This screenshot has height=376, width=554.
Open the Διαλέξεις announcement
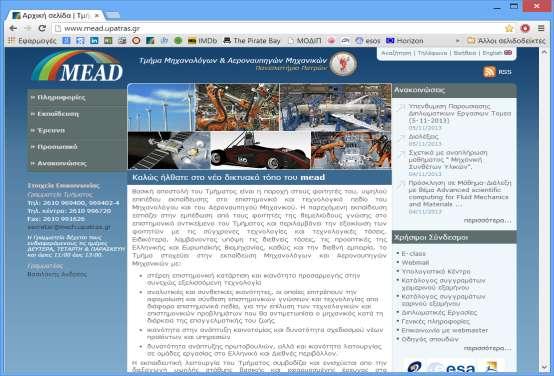coord(424,136)
